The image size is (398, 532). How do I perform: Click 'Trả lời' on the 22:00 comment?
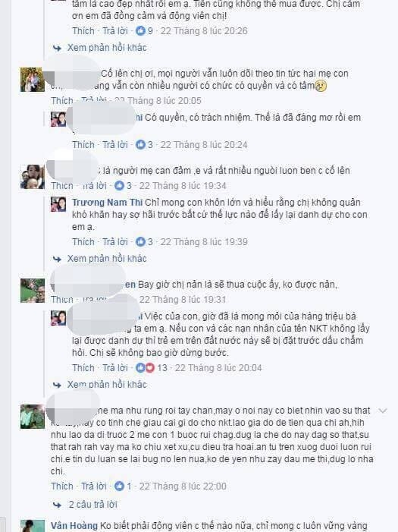(x=94, y=486)
